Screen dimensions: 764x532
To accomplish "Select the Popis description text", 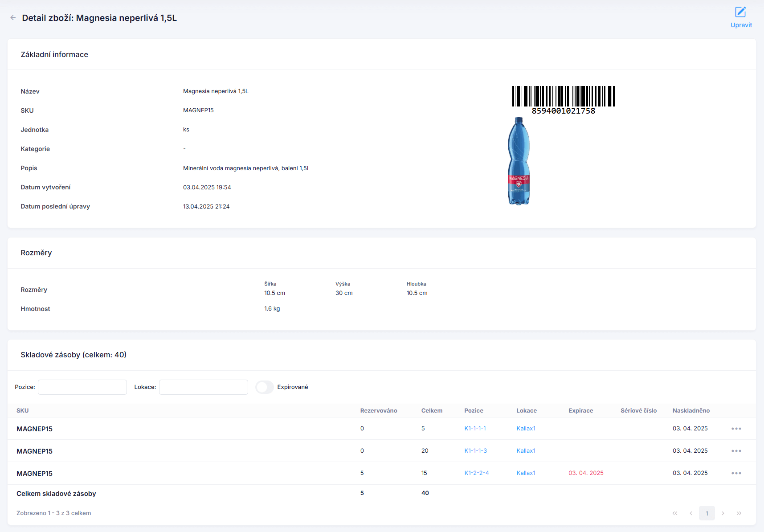I will tap(246, 168).
